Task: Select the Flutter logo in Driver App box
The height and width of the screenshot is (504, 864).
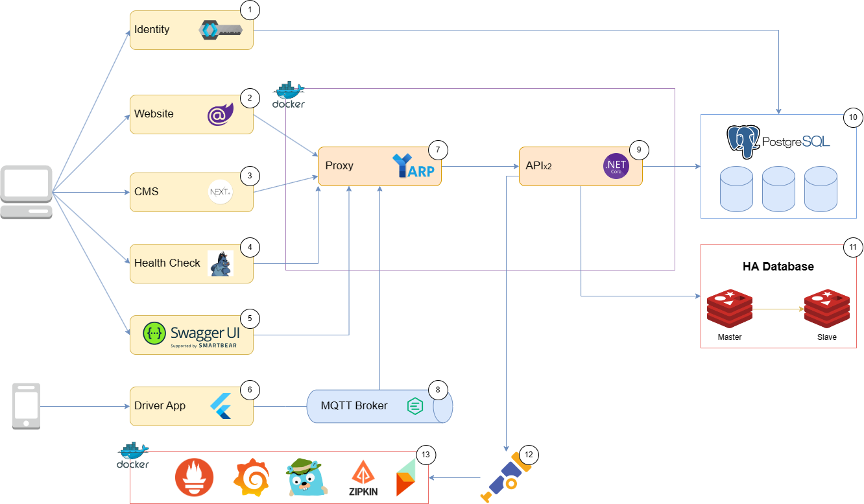Action: (x=221, y=406)
